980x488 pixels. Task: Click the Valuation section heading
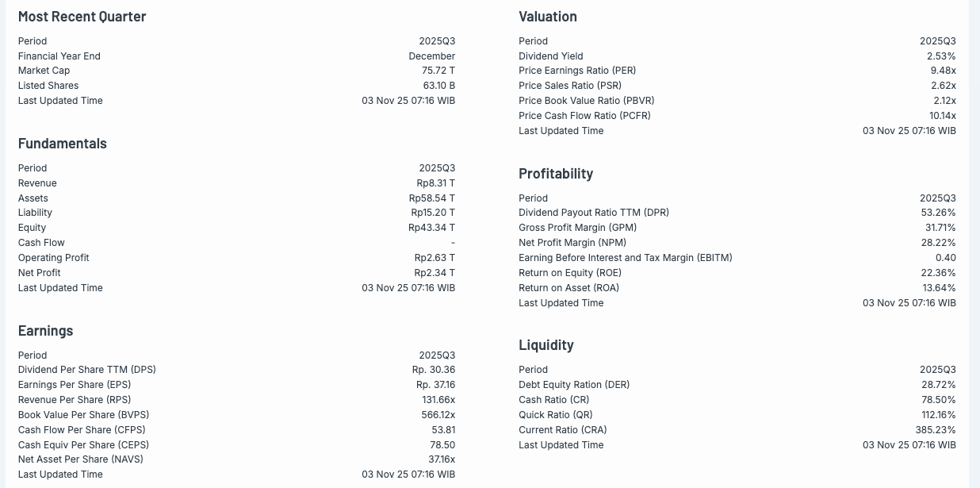(x=547, y=17)
